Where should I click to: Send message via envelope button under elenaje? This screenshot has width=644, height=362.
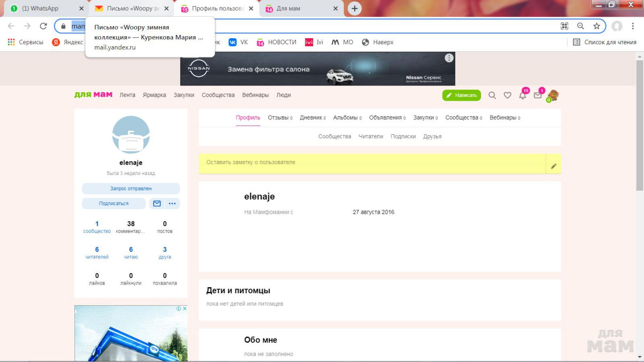157,204
